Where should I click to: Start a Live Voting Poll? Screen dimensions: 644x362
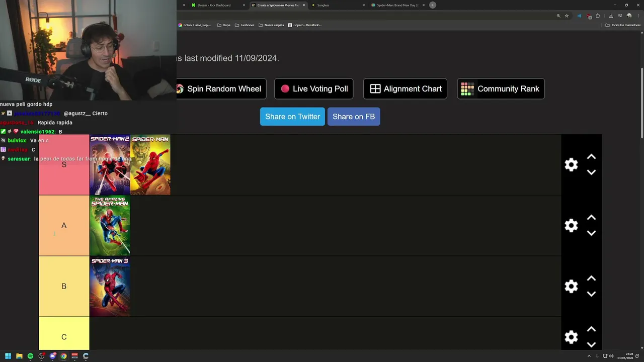click(x=314, y=88)
